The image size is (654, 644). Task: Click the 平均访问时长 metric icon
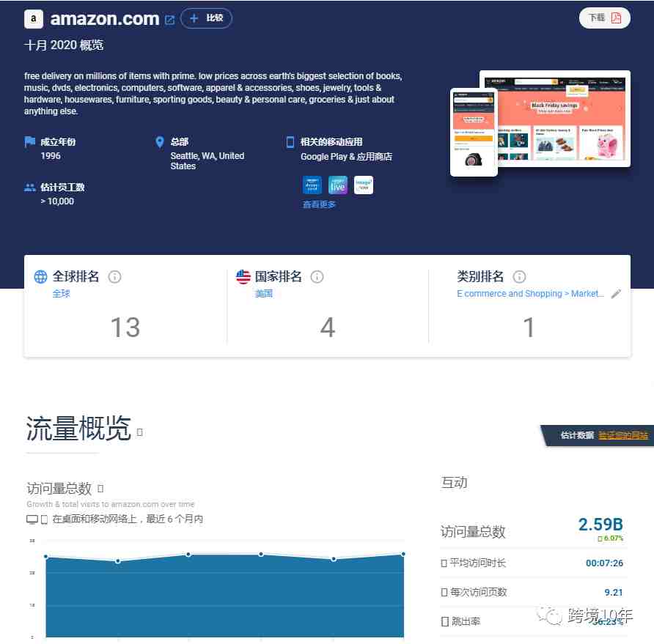(x=444, y=563)
